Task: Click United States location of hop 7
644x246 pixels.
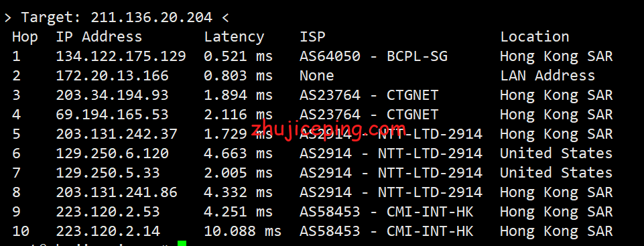Action: coord(556,173)
